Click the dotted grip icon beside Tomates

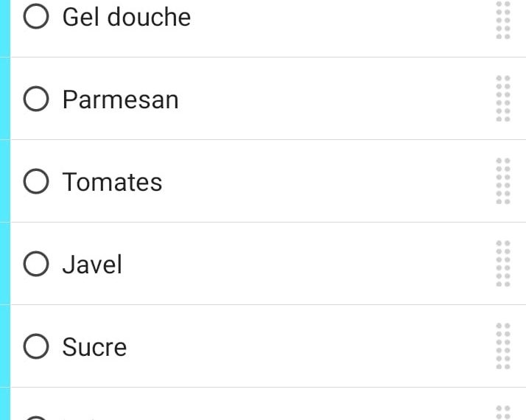point(503,181)
